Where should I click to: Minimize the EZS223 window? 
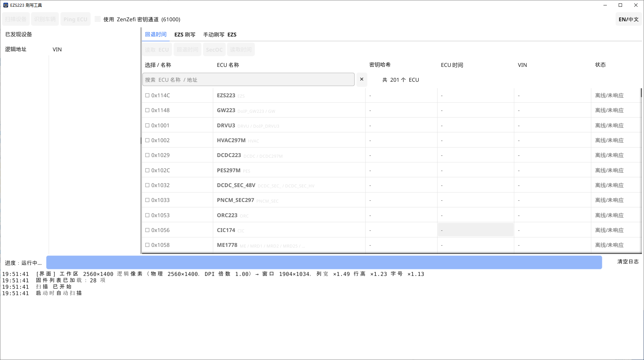tap(605, 5)
